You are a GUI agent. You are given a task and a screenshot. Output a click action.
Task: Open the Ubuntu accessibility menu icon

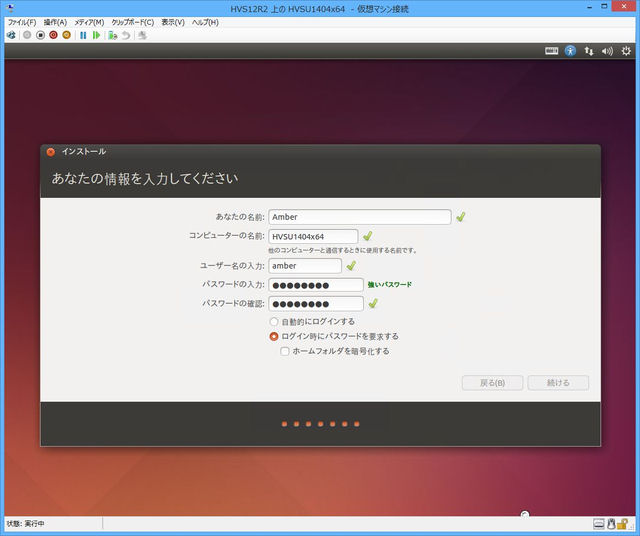pyautogui.click(x=570, y=51)
